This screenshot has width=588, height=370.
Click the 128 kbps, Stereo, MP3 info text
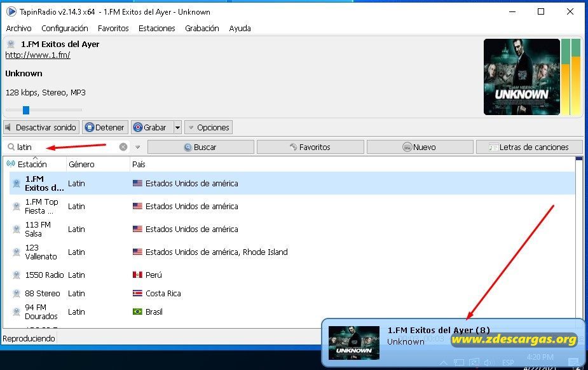point(45,93)
